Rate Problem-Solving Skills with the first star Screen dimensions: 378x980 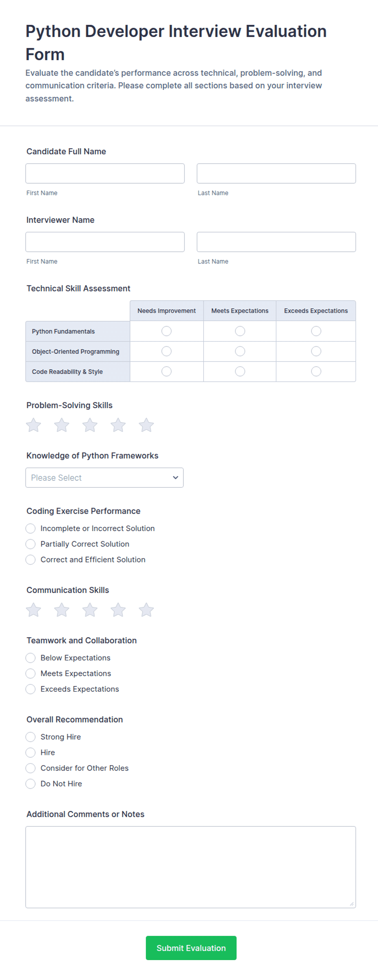point(33,425)
